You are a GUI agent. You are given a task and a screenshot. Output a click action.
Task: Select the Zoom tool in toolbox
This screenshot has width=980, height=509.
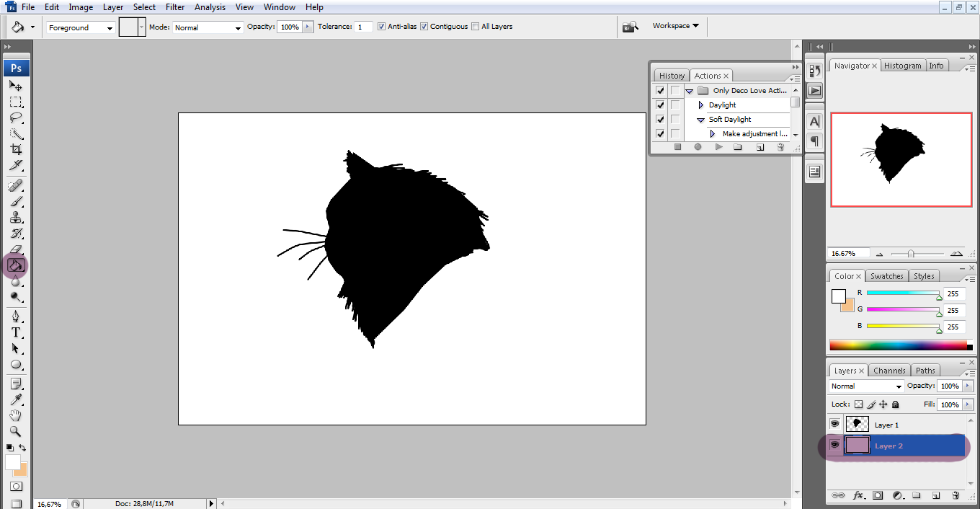pyautogui.click(x=16, y=431)
